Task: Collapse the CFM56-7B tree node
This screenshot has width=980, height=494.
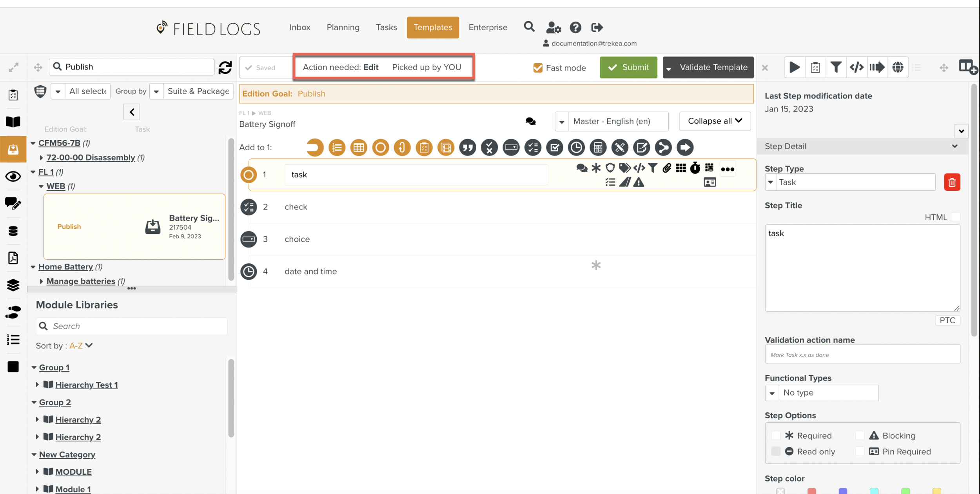Action: (33, 143)
